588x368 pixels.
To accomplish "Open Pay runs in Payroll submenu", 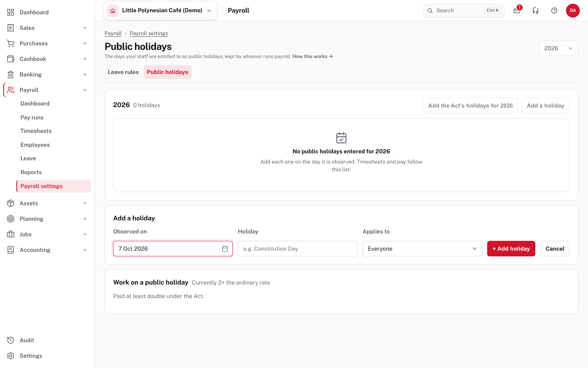I will [32, 117].
